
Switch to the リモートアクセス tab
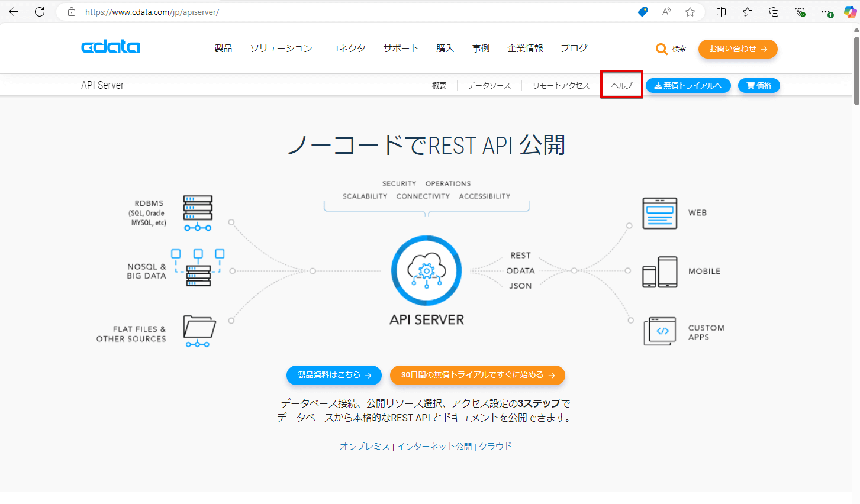pyautogui.click(x=561, y=86)
